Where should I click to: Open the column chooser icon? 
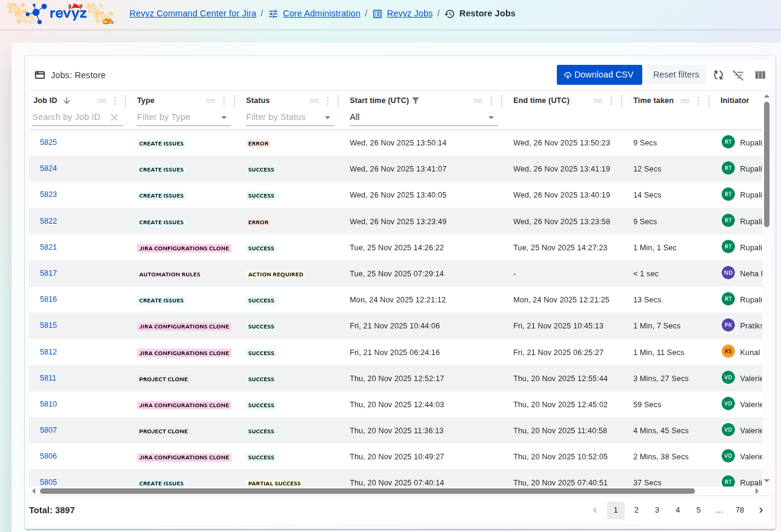pyautogui.click(x=760, y=75)
